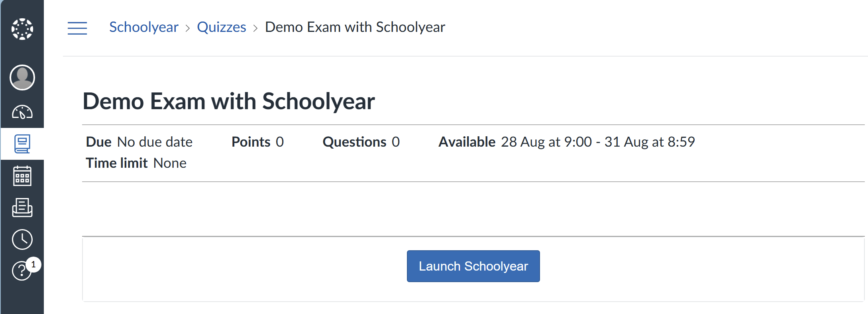Click the Help notification badge showing 1
The height and width of the screenshot is (314, 868).
[x=33, y=265]
